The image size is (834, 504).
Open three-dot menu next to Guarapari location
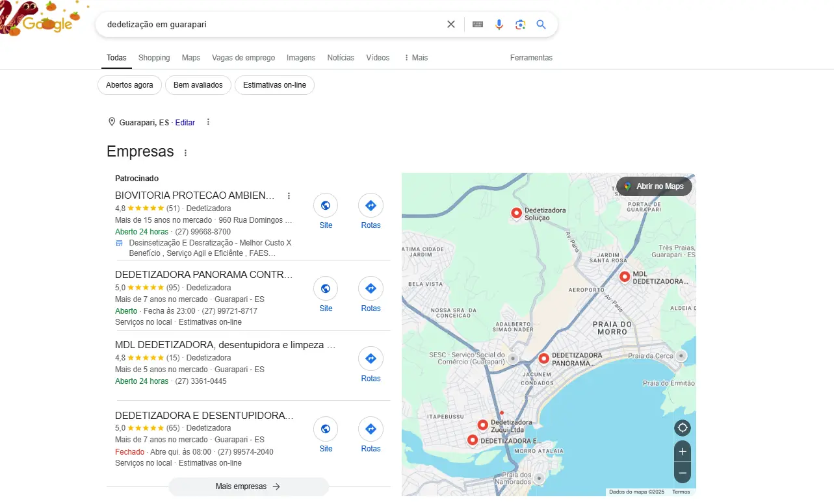[208, 122]
